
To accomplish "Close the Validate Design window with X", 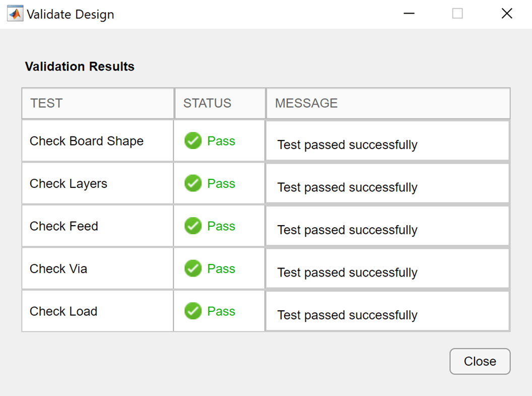I will click(507, 14).
